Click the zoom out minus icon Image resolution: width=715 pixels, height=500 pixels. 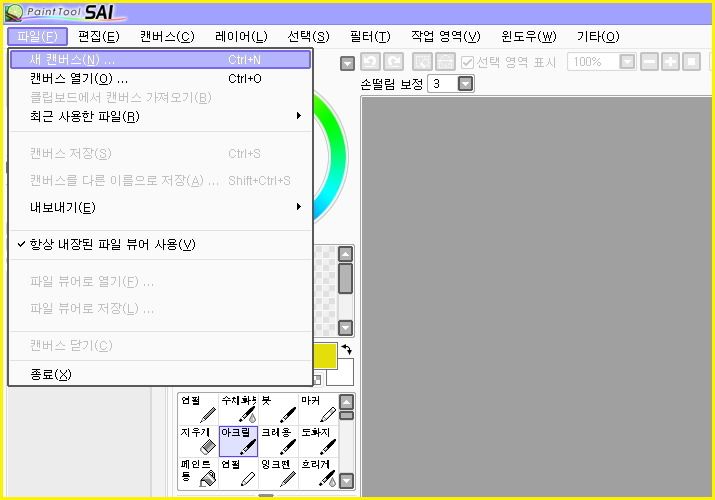(649, 62)
